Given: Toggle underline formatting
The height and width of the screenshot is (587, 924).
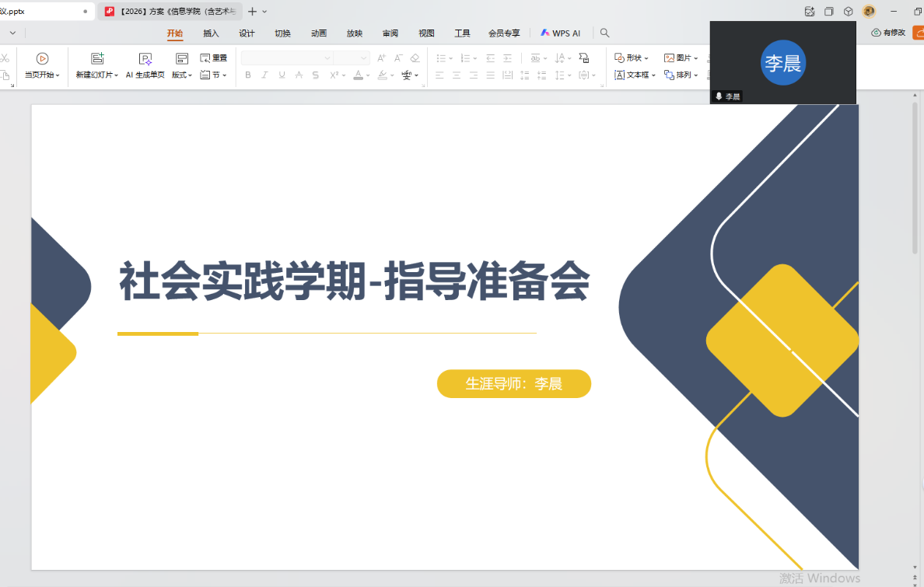Looking at the screenshot, I should 282,75.
